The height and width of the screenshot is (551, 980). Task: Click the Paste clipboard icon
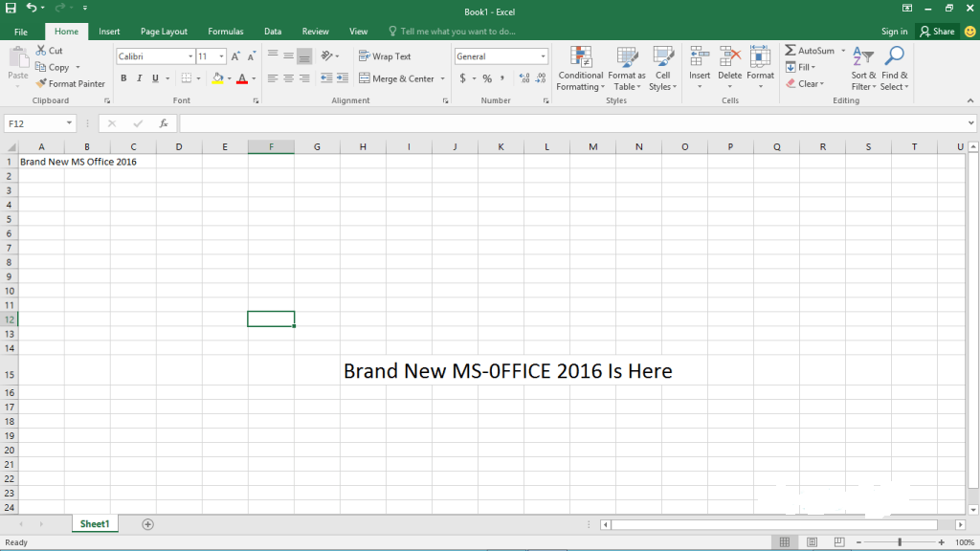point(18,58)
